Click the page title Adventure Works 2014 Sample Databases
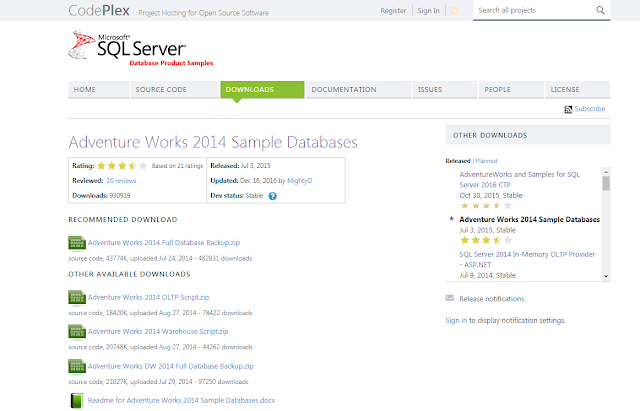The image size is (640, 411). pyautogui.click(x=213, y=142)
